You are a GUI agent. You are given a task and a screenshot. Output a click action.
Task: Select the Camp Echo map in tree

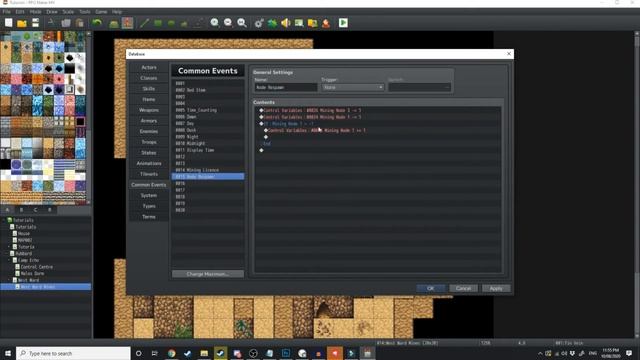click(x=28, y=260)
